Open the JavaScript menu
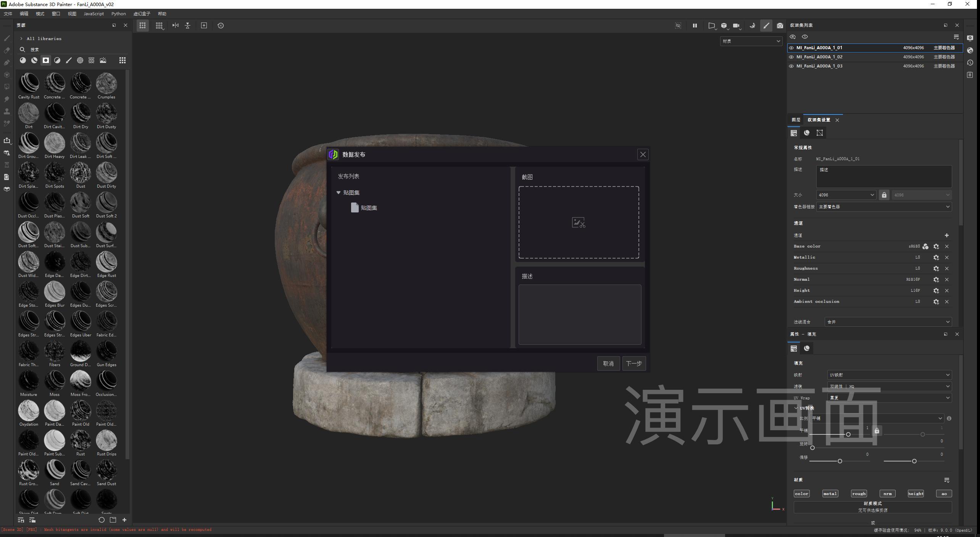 tap(93, 14)
